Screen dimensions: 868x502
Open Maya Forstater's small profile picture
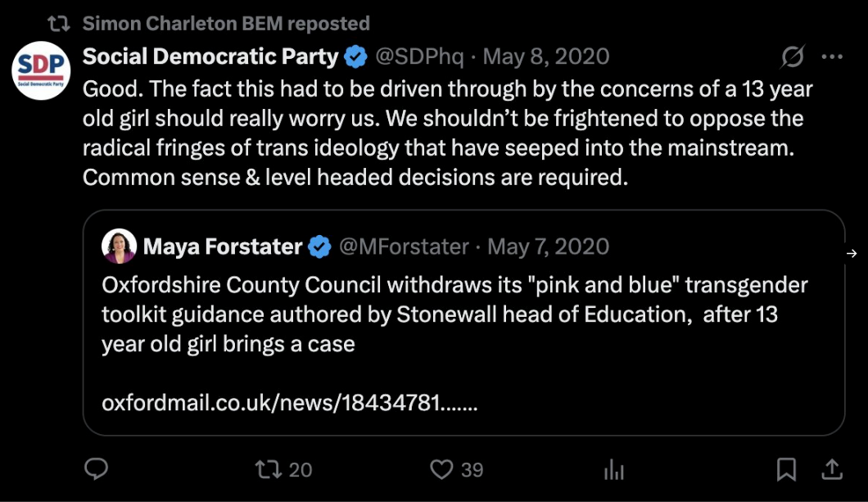coord(119,246)
